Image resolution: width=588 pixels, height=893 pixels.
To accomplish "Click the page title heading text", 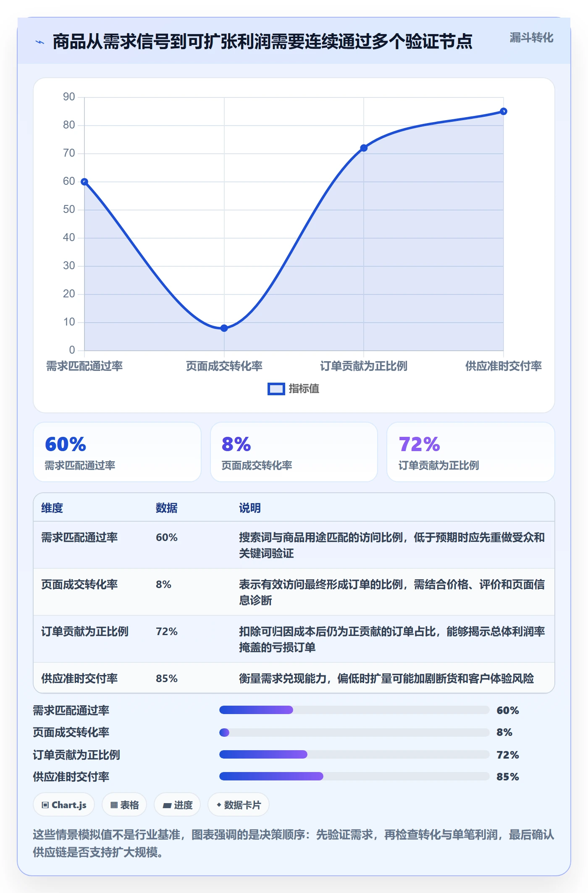I will 262,42.
